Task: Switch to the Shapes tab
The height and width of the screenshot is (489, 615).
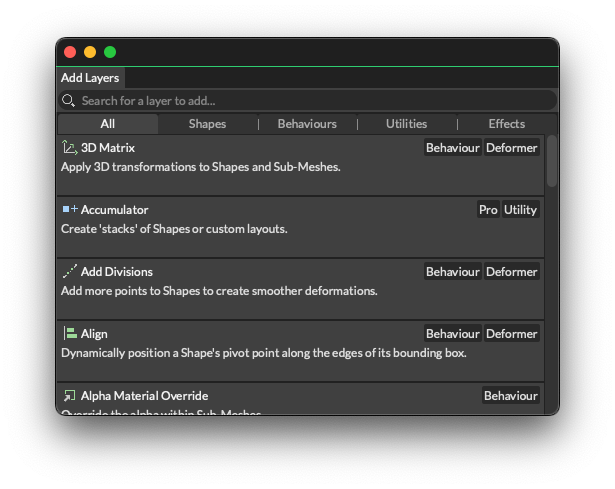Action: coord(207,124)
